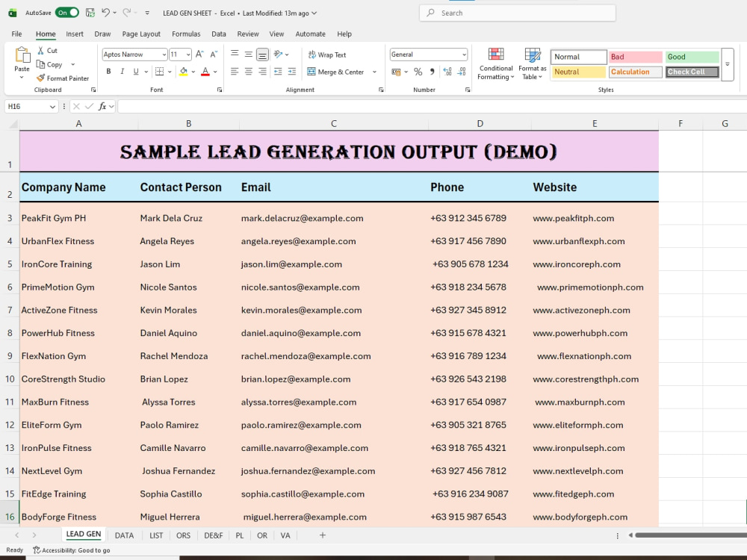The image size is (747, 560).
Task: Apply Percent Style format
Action: pyautogui.click(x=418, y=72)
